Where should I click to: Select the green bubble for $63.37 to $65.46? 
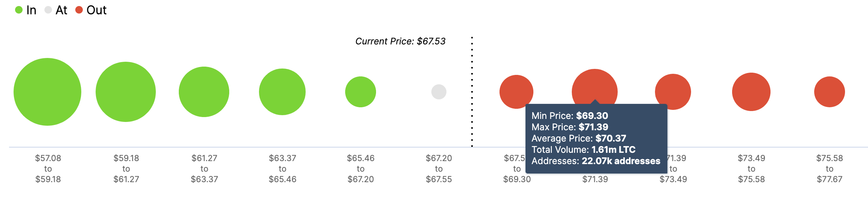(282, 92)
